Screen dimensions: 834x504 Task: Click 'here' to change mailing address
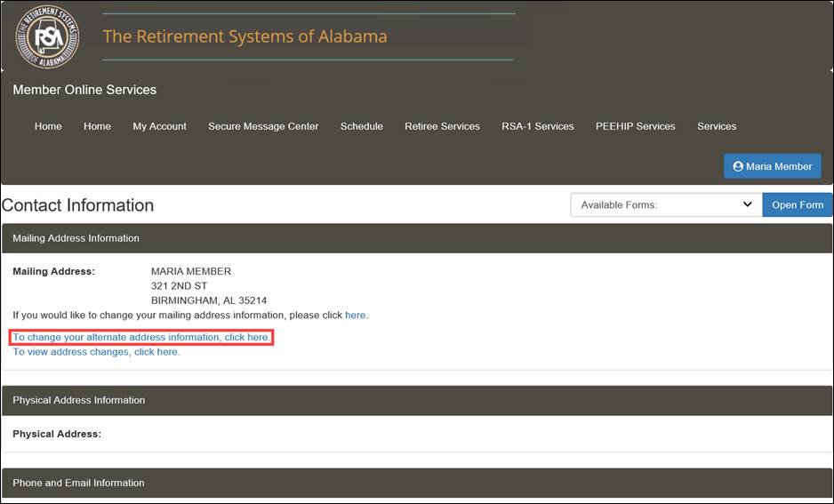pyautogui.click(x=356, y=316)
